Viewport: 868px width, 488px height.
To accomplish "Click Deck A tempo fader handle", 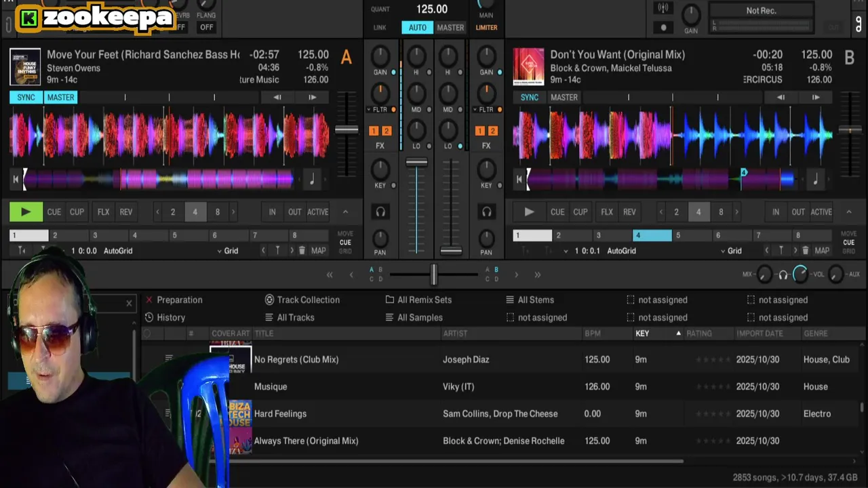I will (x=347, y=129).
